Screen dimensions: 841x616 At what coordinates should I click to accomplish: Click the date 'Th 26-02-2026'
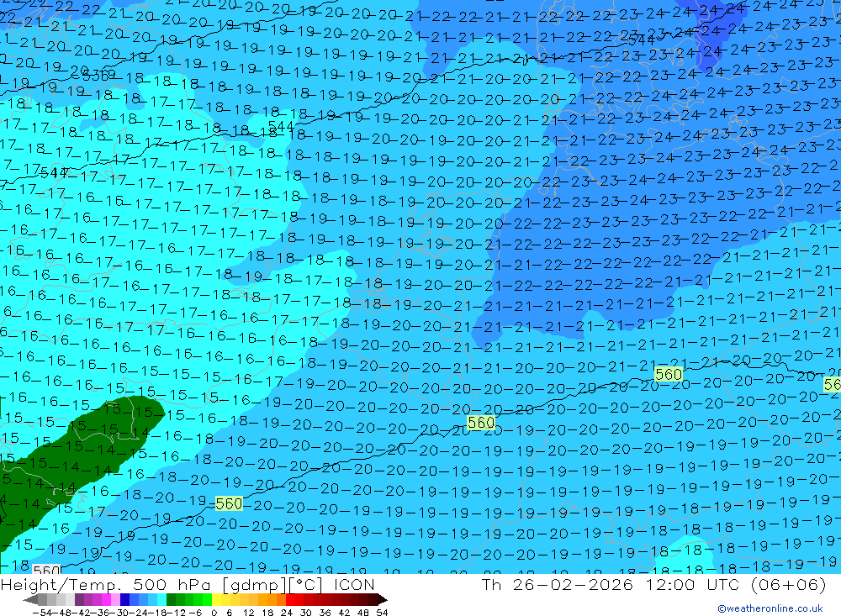[558, 584]
